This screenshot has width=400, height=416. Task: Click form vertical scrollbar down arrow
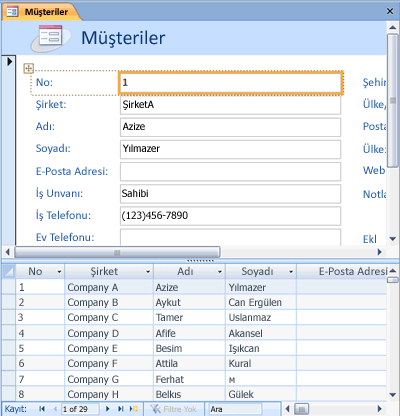pos(392,239)
